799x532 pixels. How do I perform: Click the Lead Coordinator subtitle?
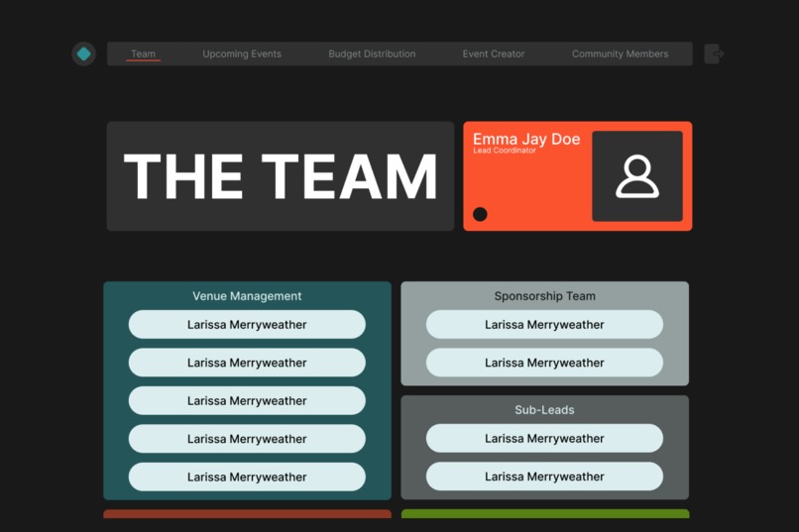504,151
